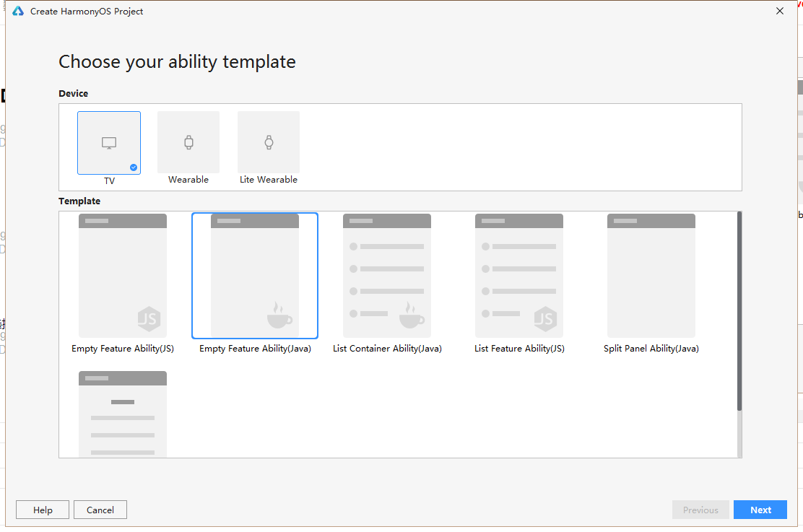Click the template list vertical scrollbar
Screen dimensions: 803x532
tap(739, 311)
